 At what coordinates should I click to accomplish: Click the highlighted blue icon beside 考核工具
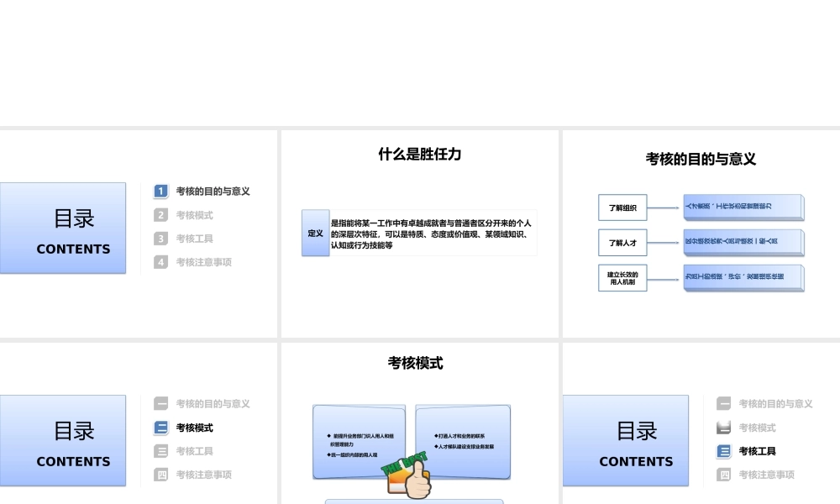[723, 451]
